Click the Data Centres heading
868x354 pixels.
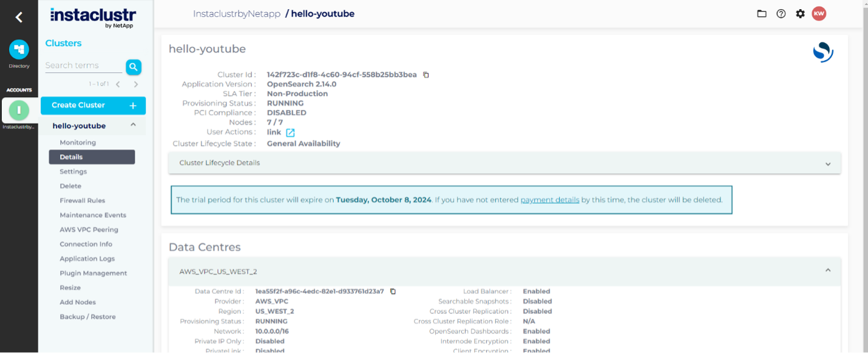coord(205,248)
